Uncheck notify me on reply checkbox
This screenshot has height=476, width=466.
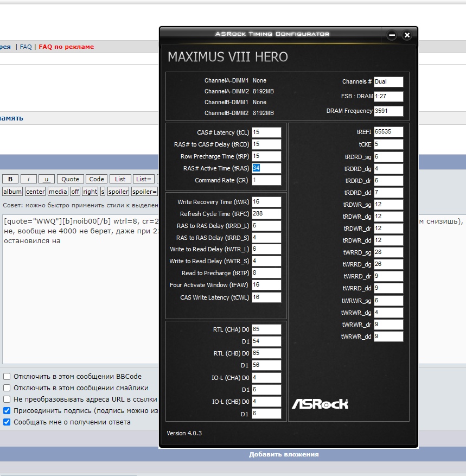[x=7, y=422]
